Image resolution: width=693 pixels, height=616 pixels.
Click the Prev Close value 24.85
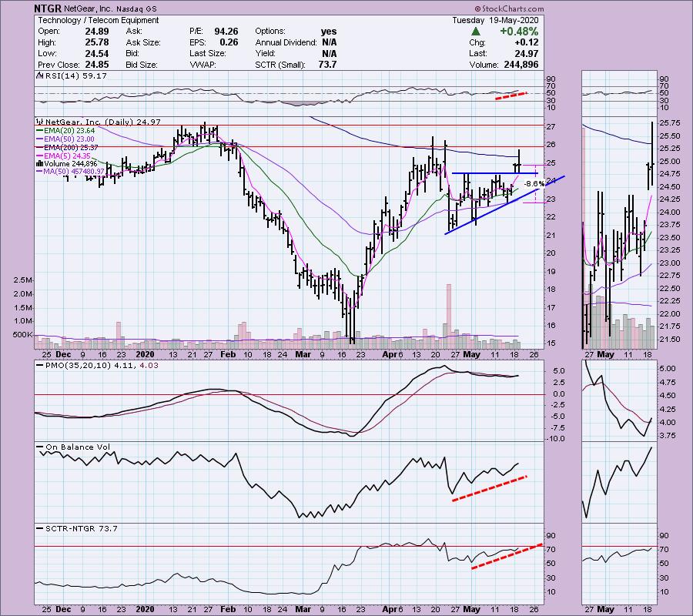tap(97, 65)
